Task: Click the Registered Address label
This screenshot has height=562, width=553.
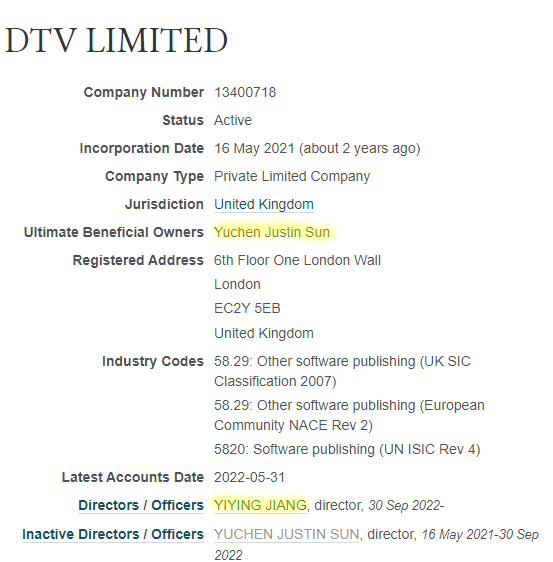Action: point(138,260)
